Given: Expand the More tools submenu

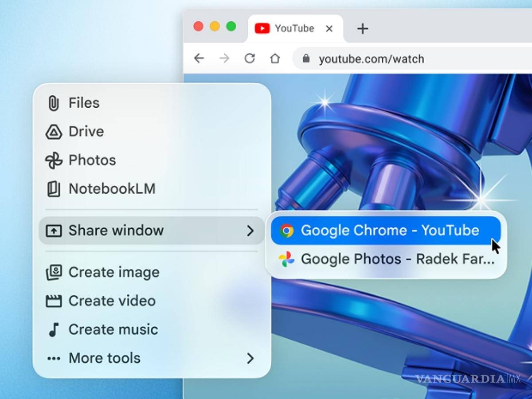Looking at the screenshot, I should click(251, 358).
